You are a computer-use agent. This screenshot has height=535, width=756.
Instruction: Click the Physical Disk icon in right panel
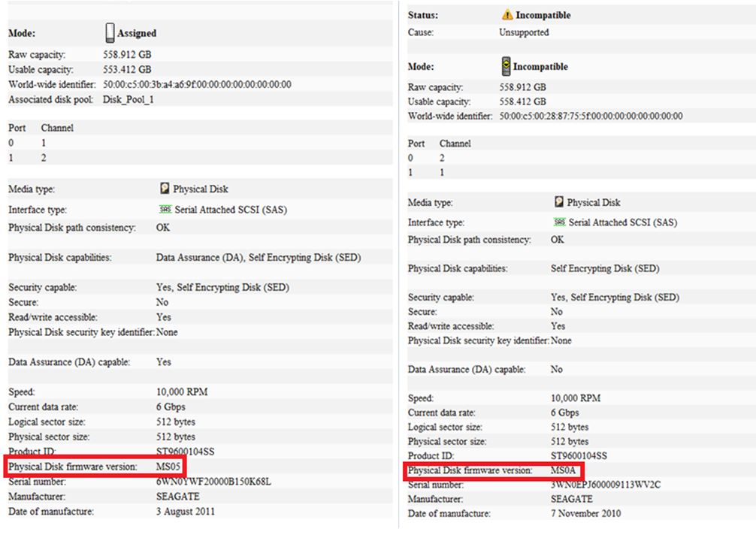point(558,202)
